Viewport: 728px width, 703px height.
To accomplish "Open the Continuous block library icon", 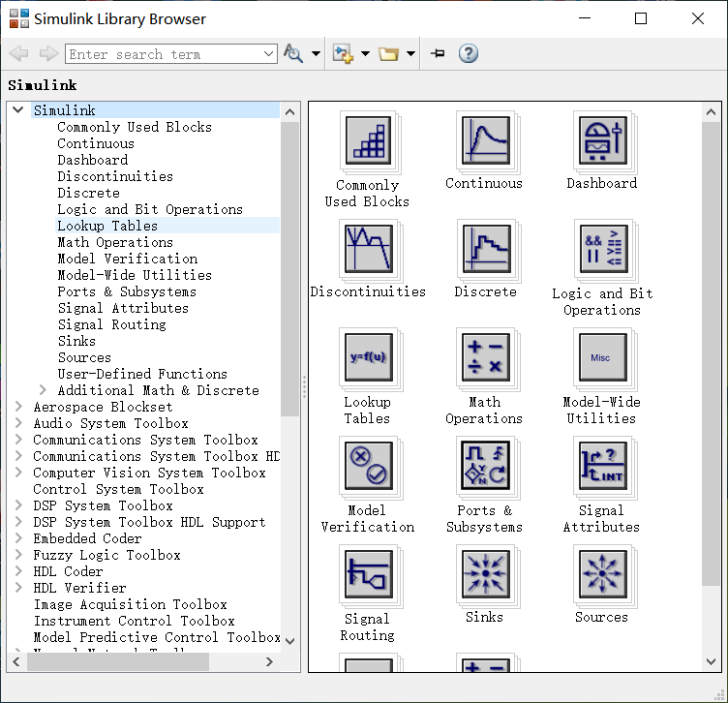I will point(484,141).
